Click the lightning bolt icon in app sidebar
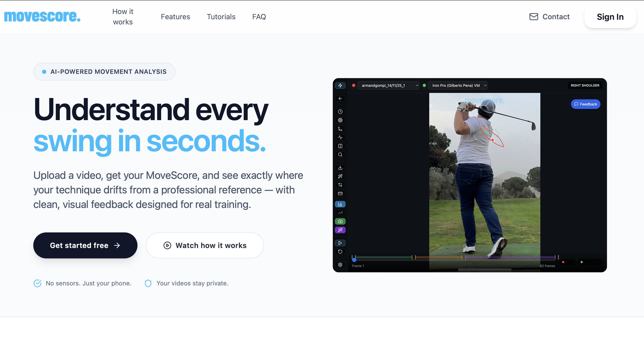The height and width of the screenshot is (352, 644). (x=340, y=86)
